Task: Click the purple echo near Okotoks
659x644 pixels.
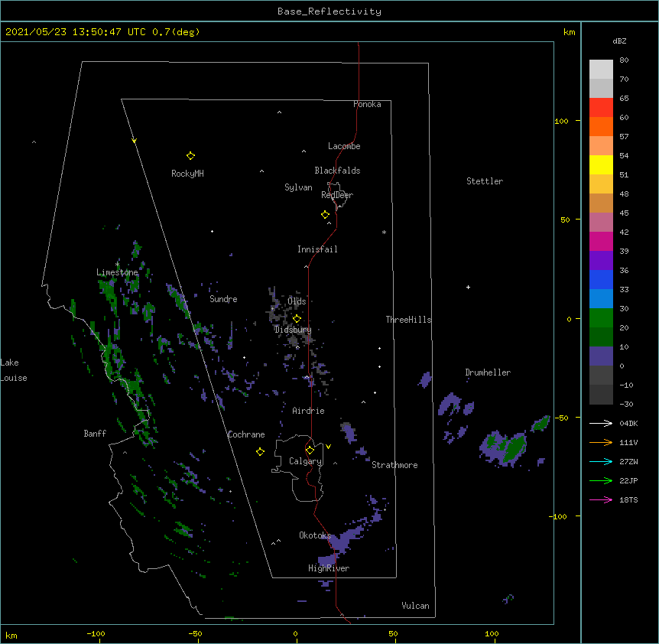Action: (346, 540)
